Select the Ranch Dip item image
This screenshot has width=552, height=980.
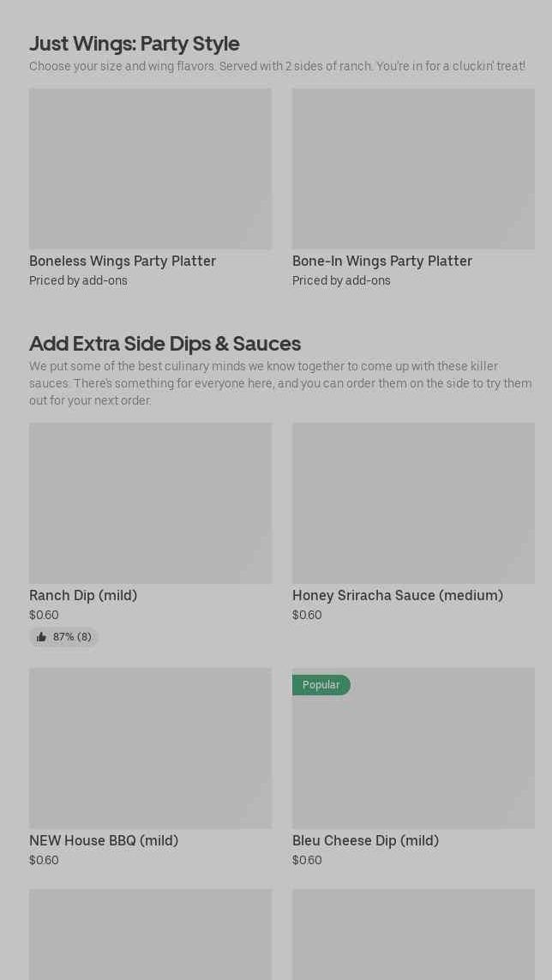[x=150, y=503]
